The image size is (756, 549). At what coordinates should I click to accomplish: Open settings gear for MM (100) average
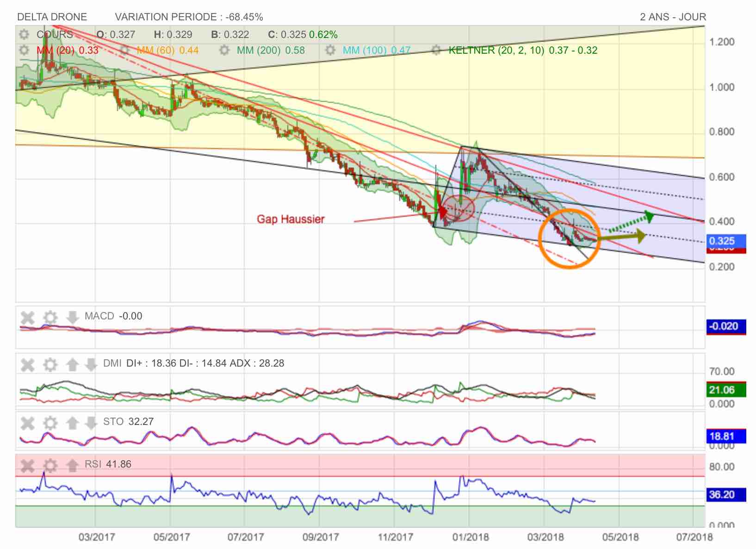pos(330,50)
